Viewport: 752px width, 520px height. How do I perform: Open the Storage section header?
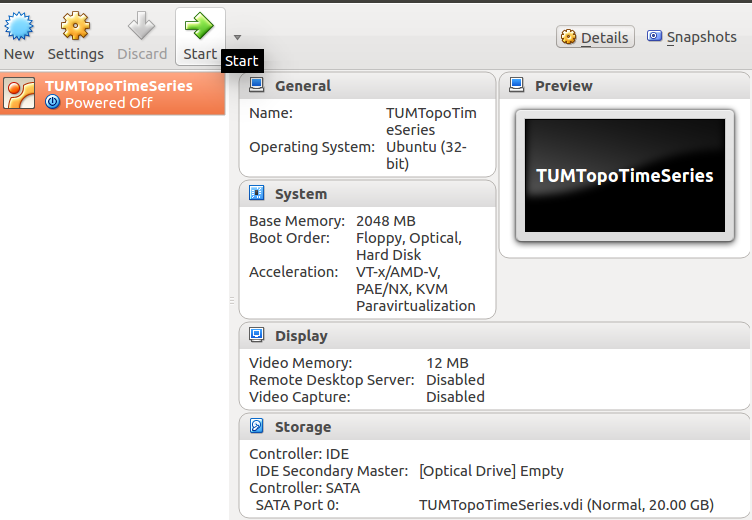pos(494,427)
